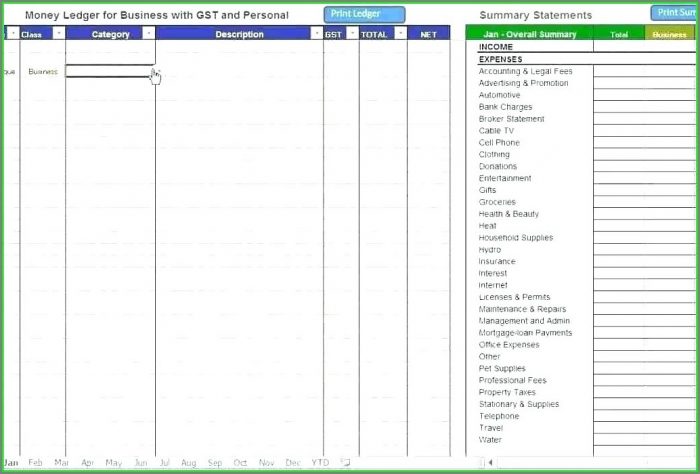Screen dimensions: 700x474
Task: Select the Interest expense label
Action: tap(492, 273)
